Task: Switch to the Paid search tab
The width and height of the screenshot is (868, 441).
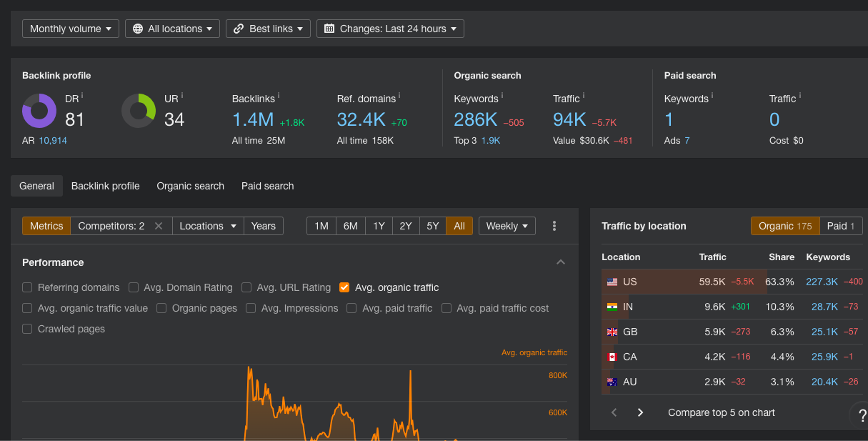Action: [x=268, y=186]
